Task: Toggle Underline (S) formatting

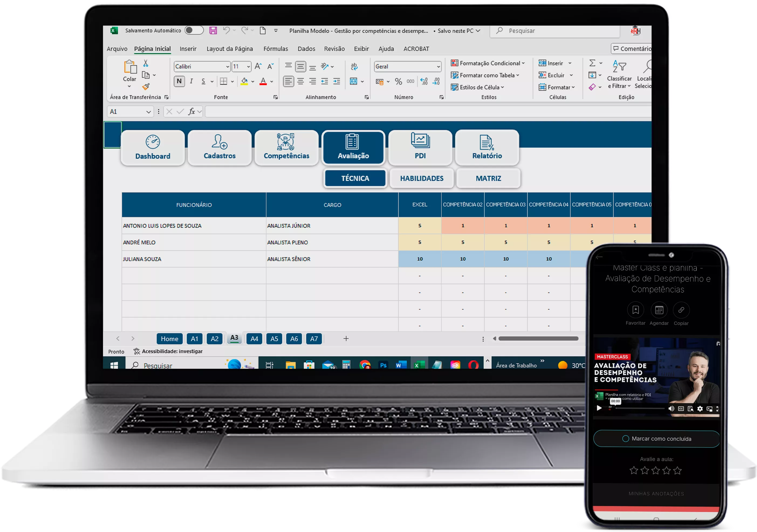Action: (x=203, y=81)
